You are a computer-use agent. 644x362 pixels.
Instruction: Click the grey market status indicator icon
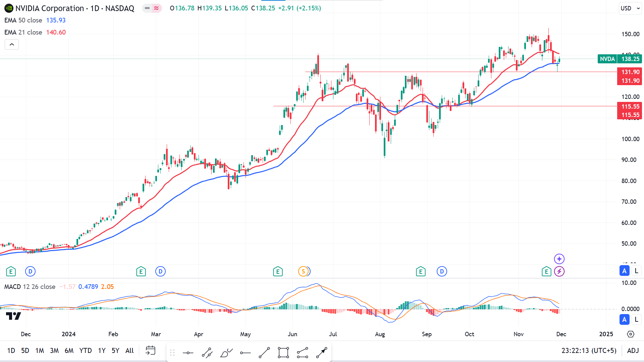(147, 8)
